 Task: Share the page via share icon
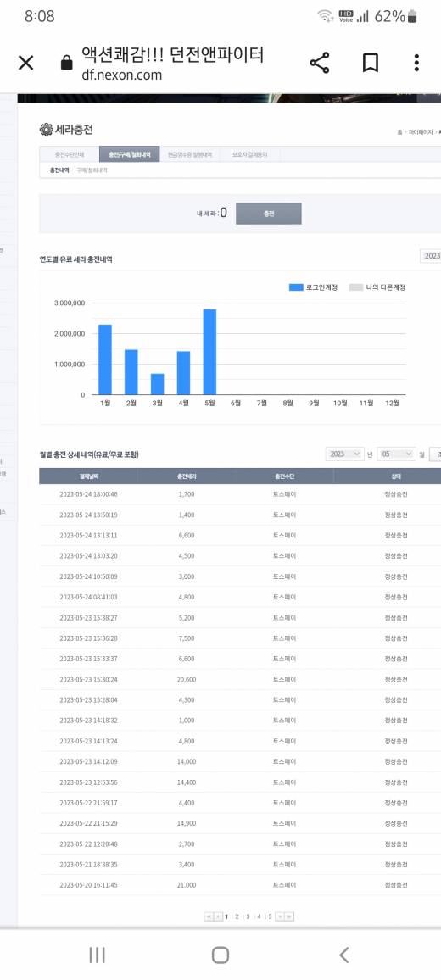tap(320, 63)
